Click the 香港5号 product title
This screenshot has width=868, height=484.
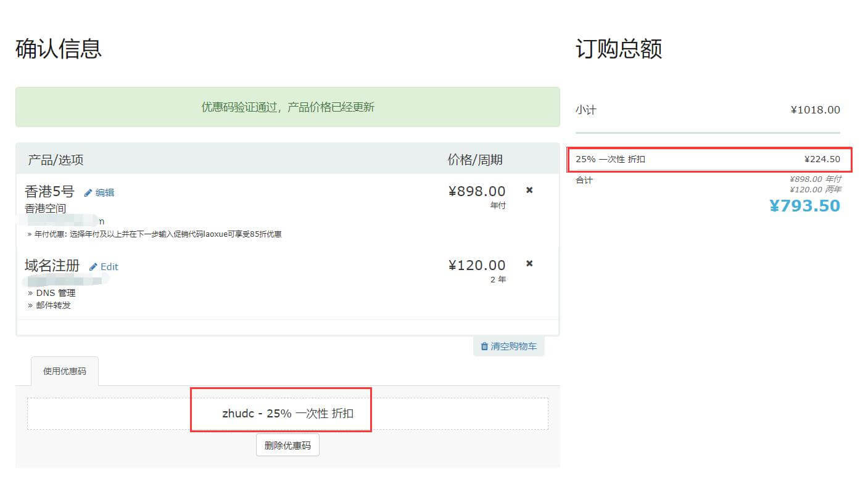click(x=49, y=191)
